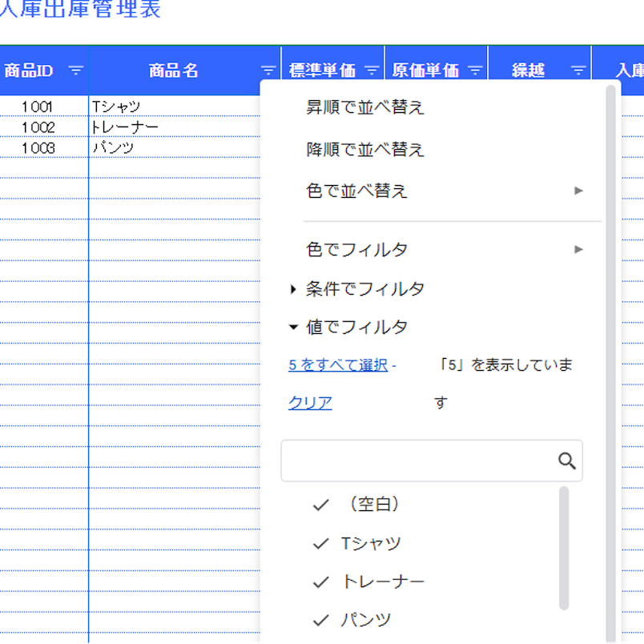Image resolution: width=644 pixels, height=644 pixels.
Task: Click the filter icon on 標準単価 header
Action: [x=370, y=70]
